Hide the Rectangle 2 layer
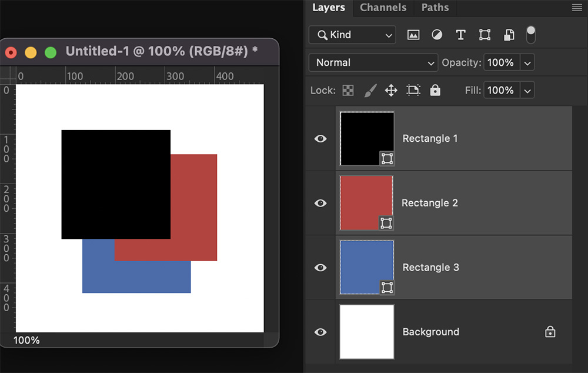588x373 pixels. 320,204
